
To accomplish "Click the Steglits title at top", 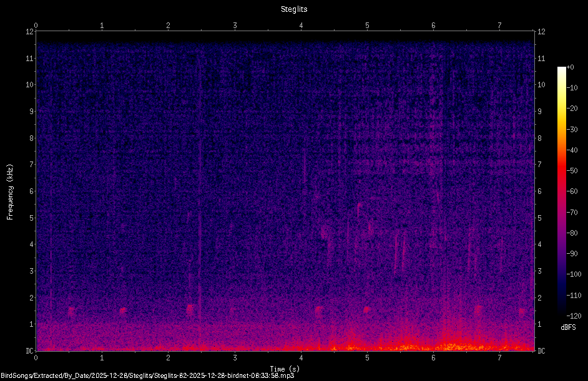I will (x=294, y=9).
